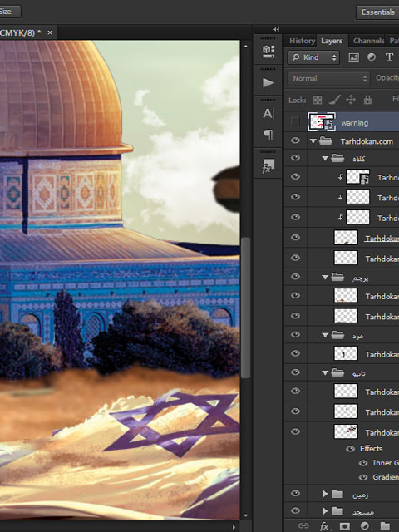Collapse panels double-arrow icon
This screenshot has height=532, width=399.
click(x=277, y=30)
